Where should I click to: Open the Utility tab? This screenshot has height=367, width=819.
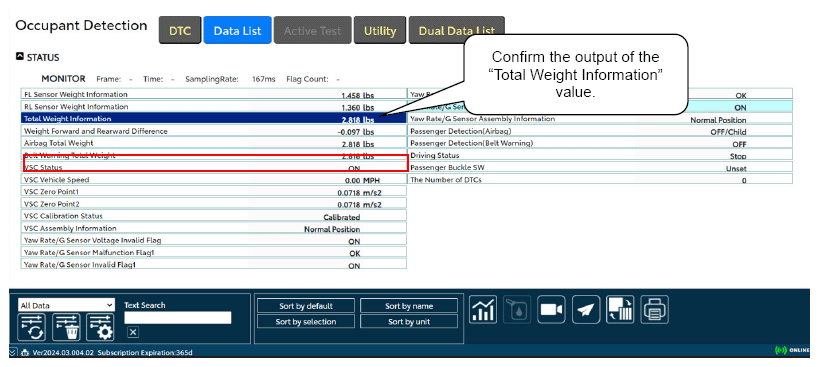[x=380, y=30]
